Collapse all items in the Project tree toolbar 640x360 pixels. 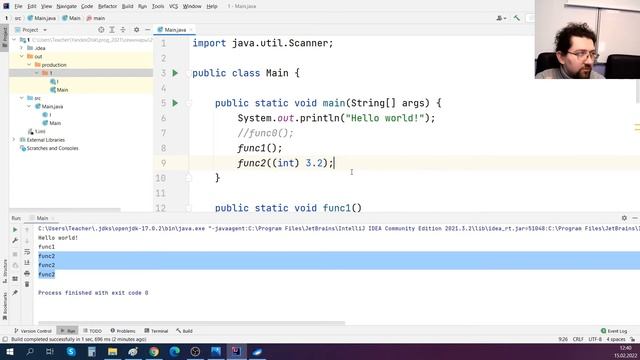point(123,30)
